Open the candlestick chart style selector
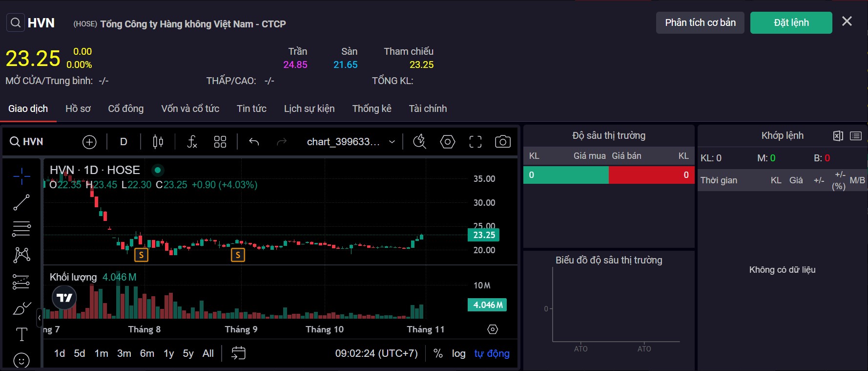Viewport: 868px width, 371px height. 158,142
